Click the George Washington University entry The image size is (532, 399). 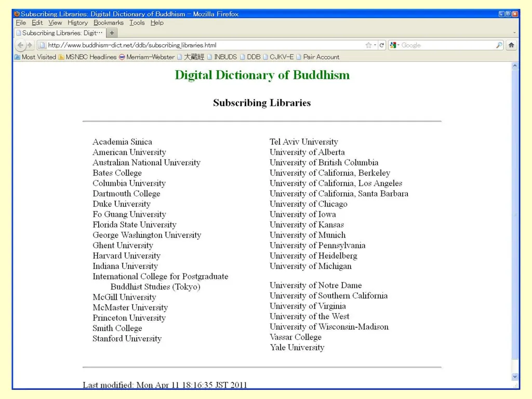[x=147, y=235]
